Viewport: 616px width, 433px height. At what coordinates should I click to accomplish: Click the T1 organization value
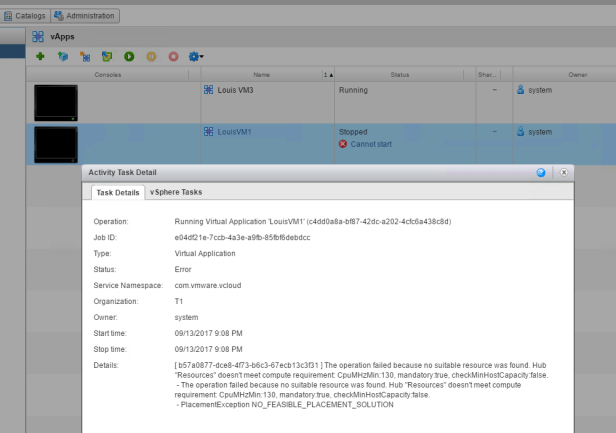coord(179,301)
